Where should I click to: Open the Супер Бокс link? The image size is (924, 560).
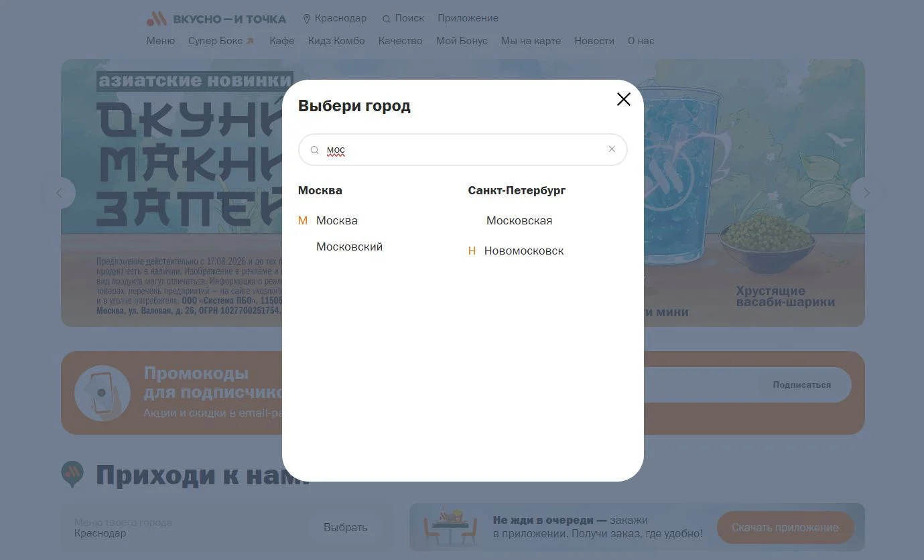tap(221, 41)
